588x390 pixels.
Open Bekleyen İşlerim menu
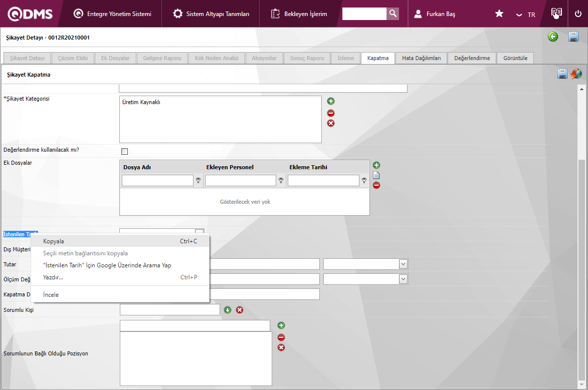click(299, 14)
